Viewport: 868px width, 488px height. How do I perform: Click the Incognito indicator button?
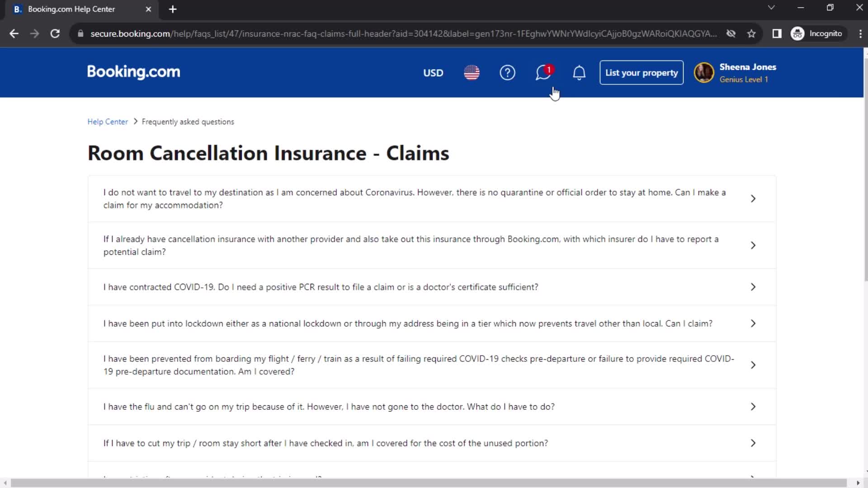click(817, 33)
